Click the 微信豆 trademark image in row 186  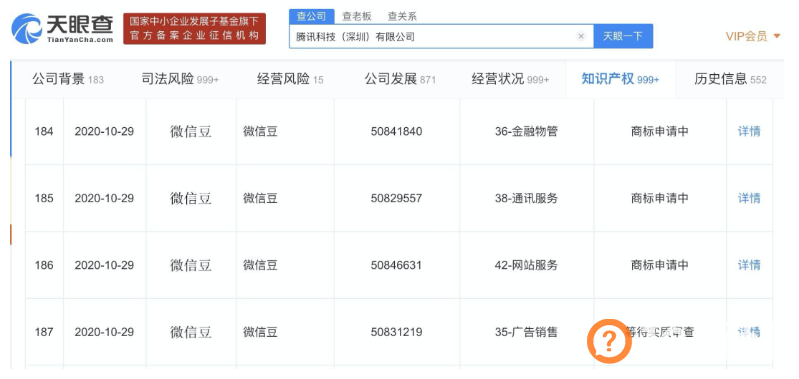point(191,265)
